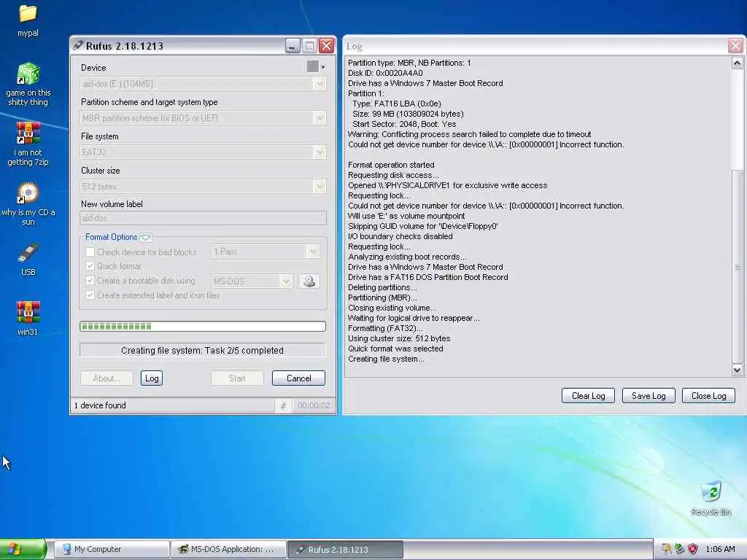Click log line 'Partitioning (MBR)...'

(382, 297)
